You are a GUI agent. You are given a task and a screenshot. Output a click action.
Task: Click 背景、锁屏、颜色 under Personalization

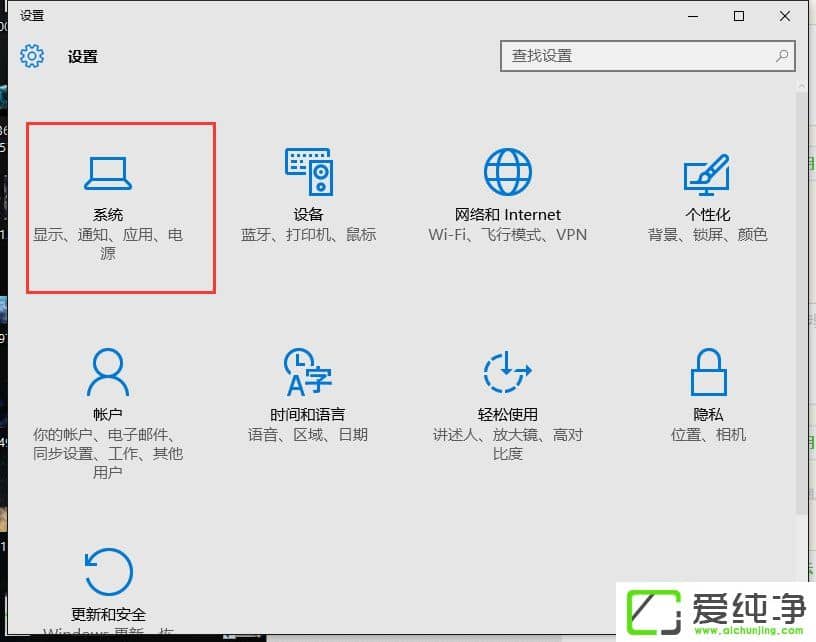(x=708, y=235)
